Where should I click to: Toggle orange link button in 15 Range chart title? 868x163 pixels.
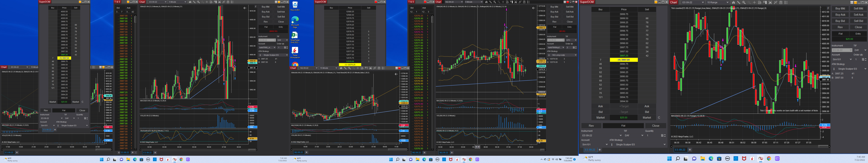click(855, 2)
